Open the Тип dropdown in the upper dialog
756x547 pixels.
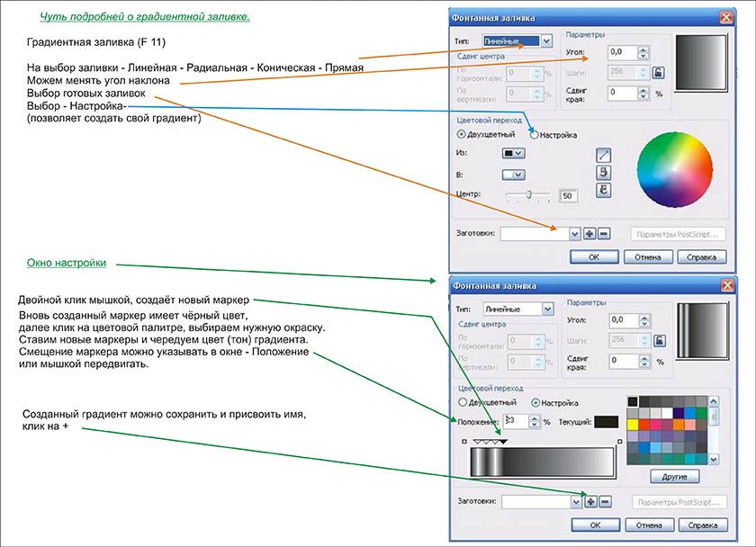[546, 40]
